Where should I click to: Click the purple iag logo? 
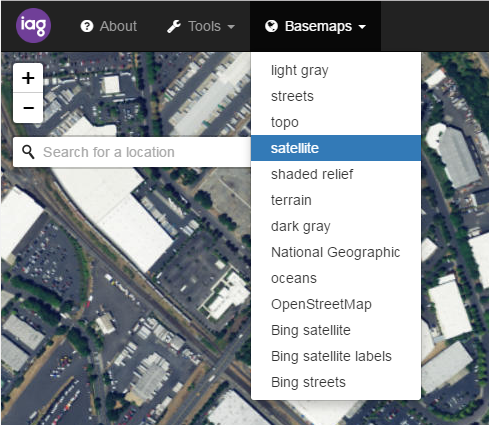33,26
